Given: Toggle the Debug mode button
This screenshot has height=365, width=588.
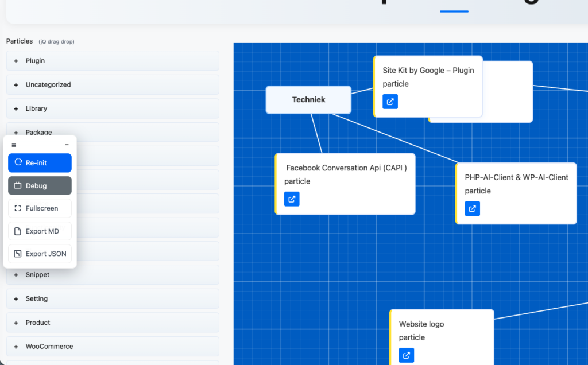Looking at the screenshot, I should [x=40, y=186].
